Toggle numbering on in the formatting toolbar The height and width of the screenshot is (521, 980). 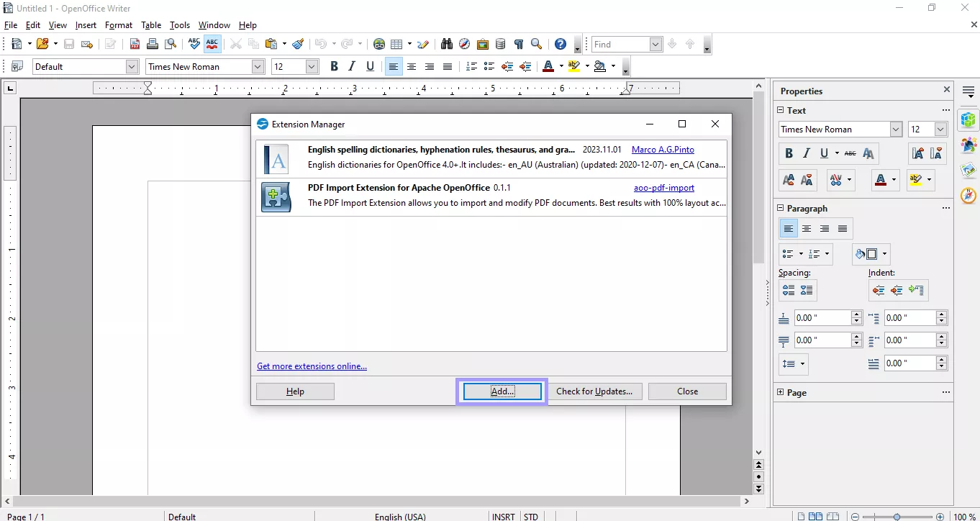471,66
